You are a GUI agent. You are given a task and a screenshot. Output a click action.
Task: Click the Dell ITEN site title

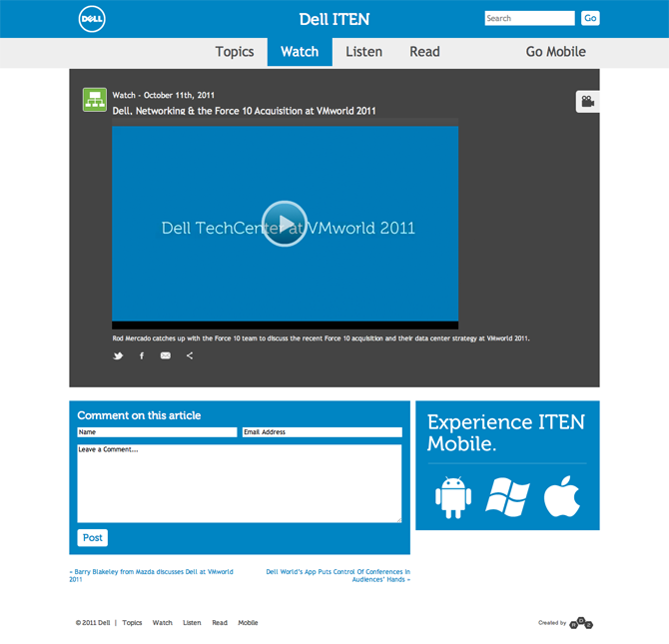pyautogui.click(x=334, y=19)
